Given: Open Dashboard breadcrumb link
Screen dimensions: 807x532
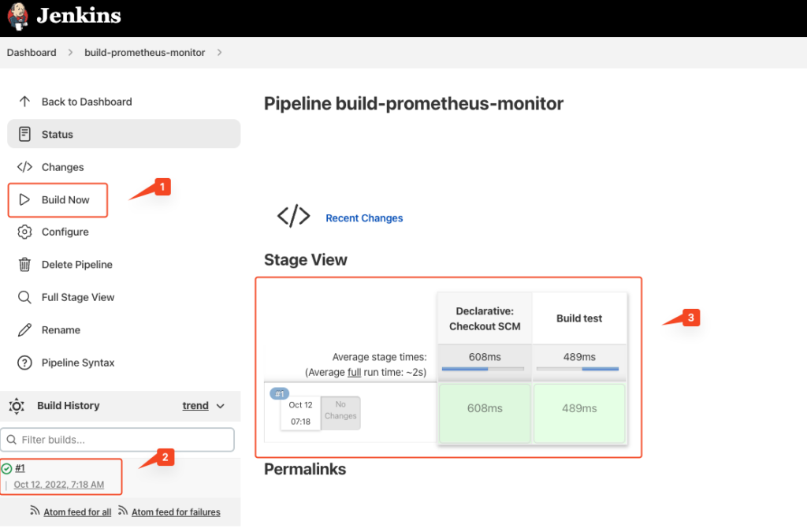Looking at the screenshot, I should point(32,53).
